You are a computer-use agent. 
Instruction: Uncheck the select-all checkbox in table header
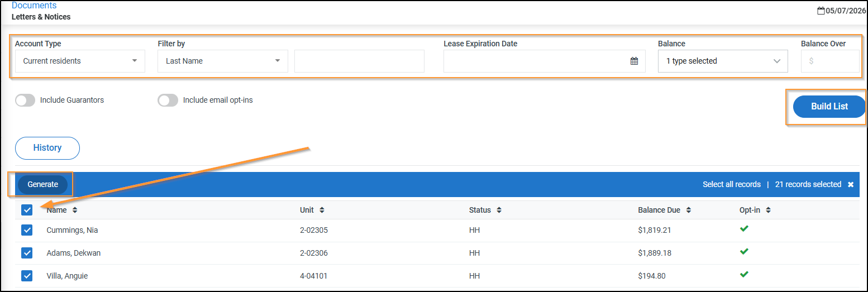coord(27,210)
